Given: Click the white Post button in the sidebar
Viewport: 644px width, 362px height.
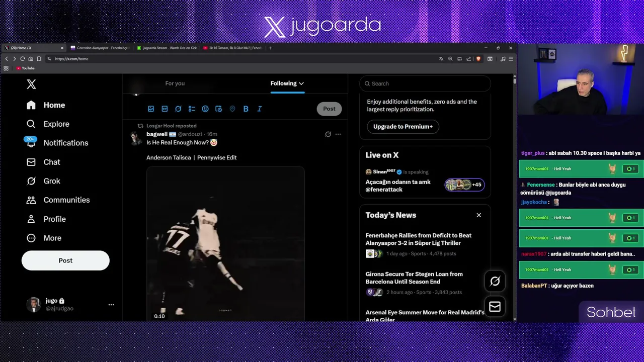Looking at the screenshot, I should 65,260.
